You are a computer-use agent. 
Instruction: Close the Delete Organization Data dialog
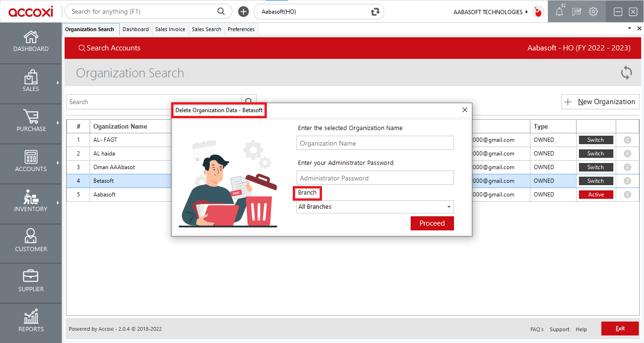(x=465, y=110)
